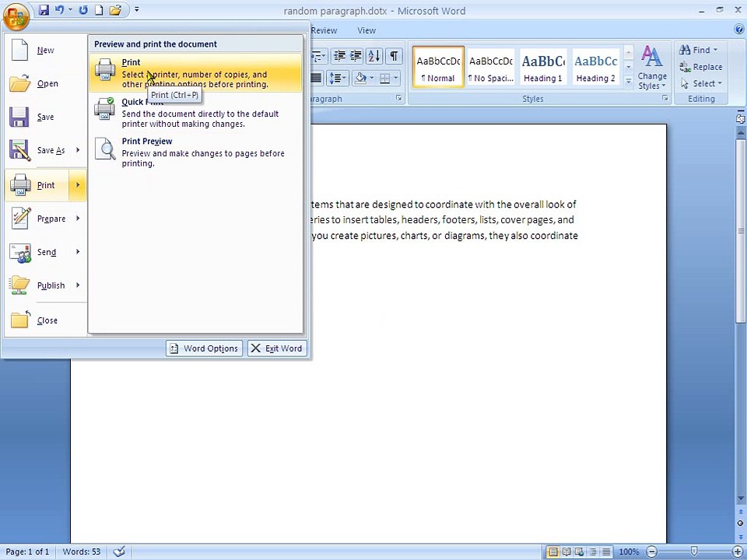The image size is (747, 560).
Task: Expand the Save As submenu arrow
Action: tap(78, 150)
